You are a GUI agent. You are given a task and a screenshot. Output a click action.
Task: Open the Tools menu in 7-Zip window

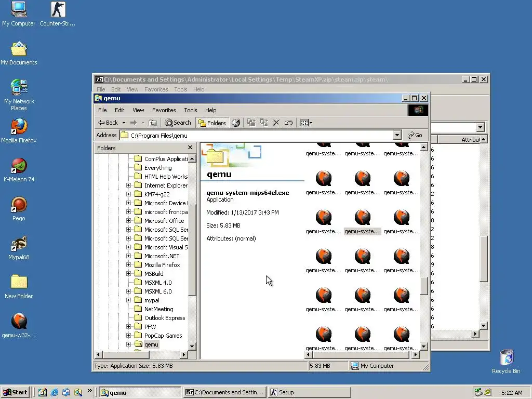tap(180, 89)
